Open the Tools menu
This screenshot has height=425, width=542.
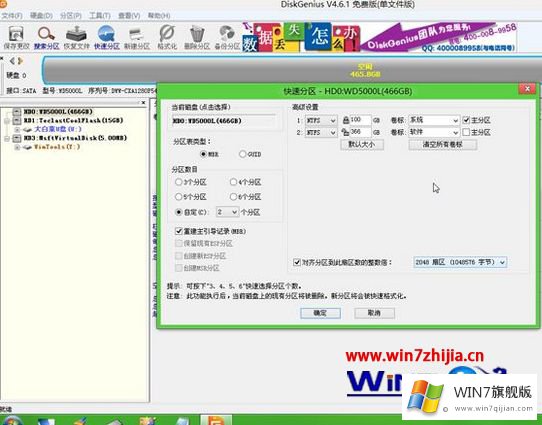pos(100,16)
